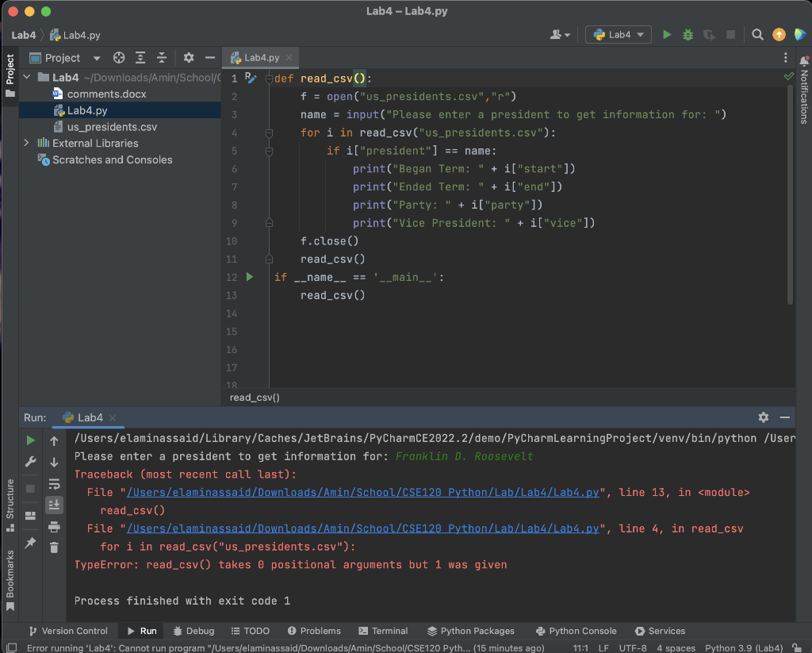Image resolution: width=812 pixels, height=653 pixels.
Task: Open the Lab4 run configuration dropdown
Action: 619,35
